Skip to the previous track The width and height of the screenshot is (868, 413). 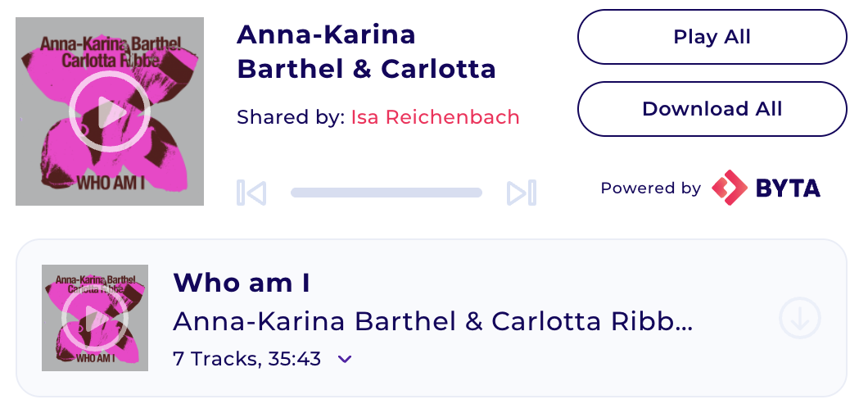coord(251,193)
